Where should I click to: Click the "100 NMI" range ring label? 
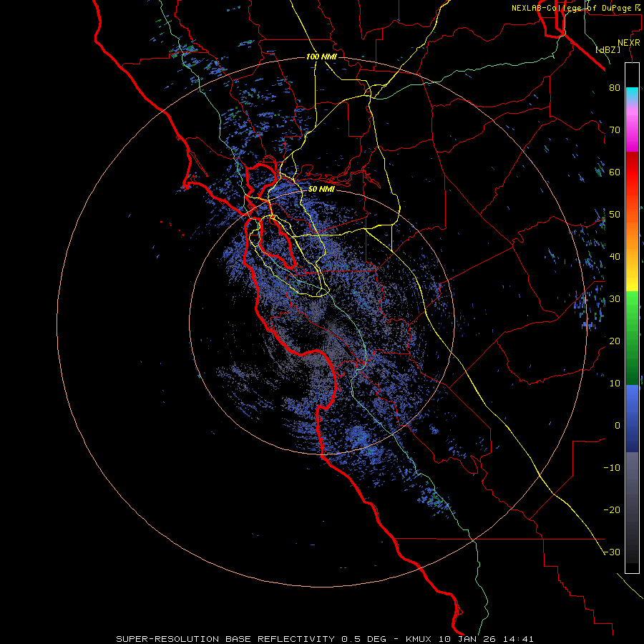point(321,57)
